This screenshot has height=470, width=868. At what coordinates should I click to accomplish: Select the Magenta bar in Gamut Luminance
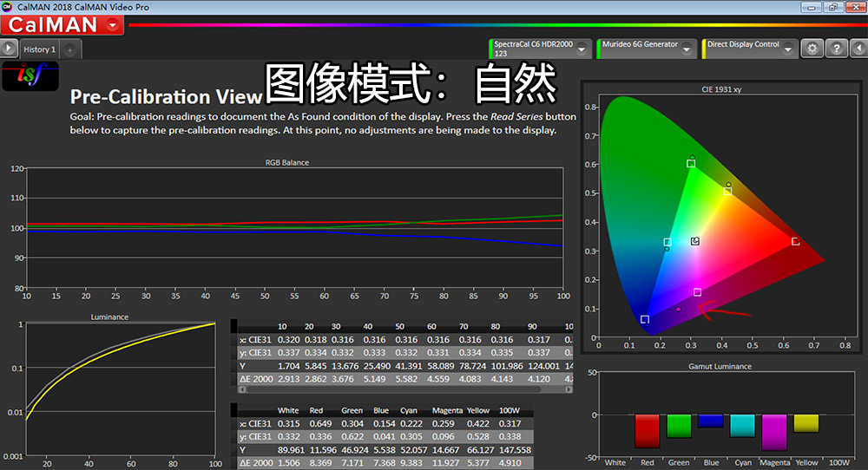(774, 433)
